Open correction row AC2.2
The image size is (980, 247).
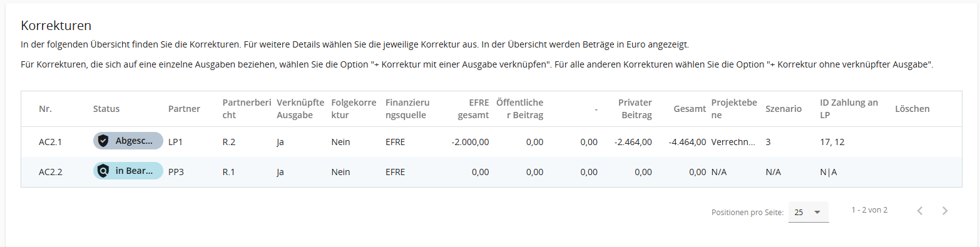click(491, 172)
